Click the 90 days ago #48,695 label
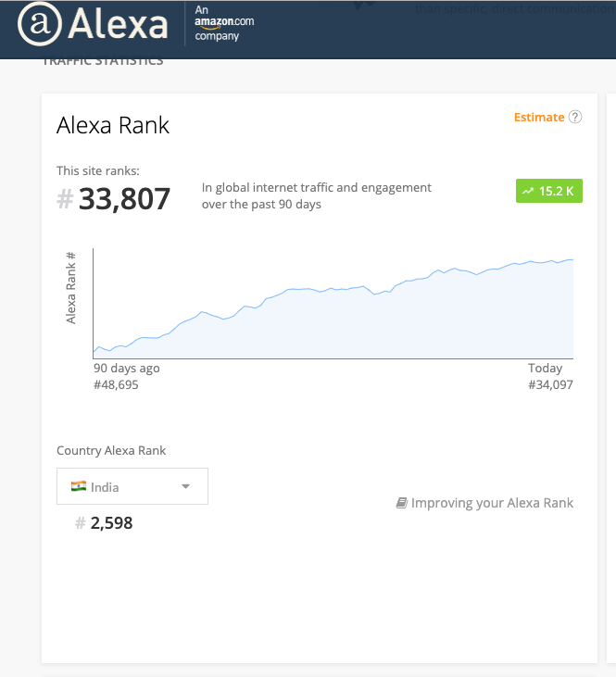 pos(126,376)
